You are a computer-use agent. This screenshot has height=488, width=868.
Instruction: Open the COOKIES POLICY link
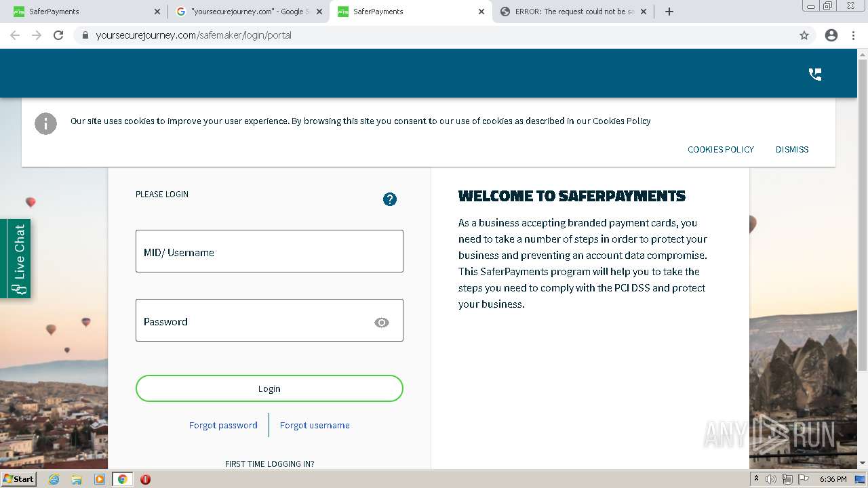721,150
